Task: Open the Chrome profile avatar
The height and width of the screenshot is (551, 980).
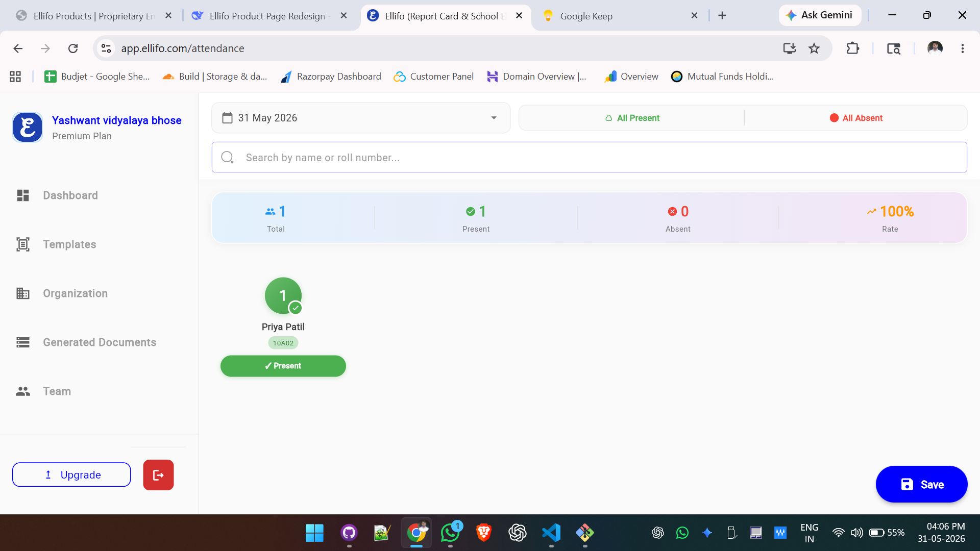Action: tap(935, 48)
